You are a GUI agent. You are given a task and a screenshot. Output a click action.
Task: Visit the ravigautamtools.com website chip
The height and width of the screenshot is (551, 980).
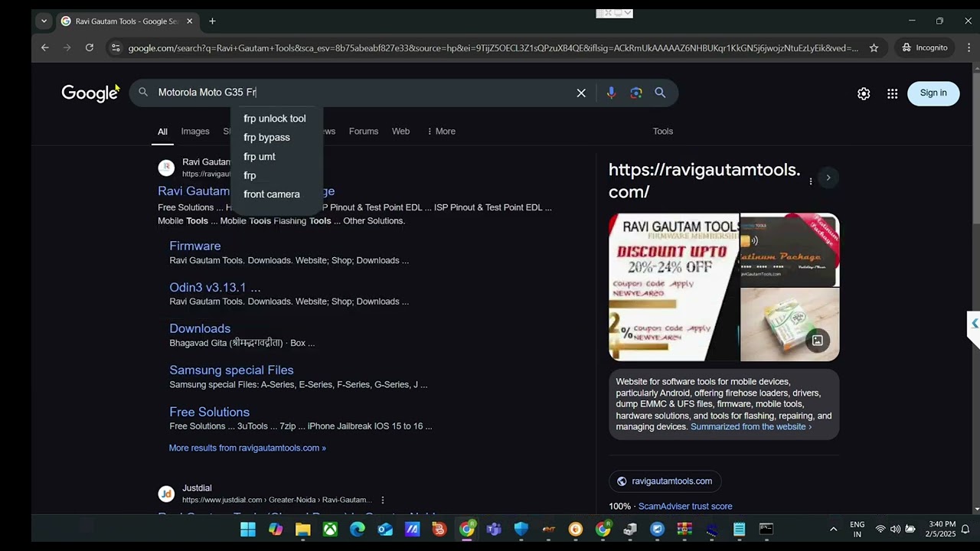(x=665, y=481)
